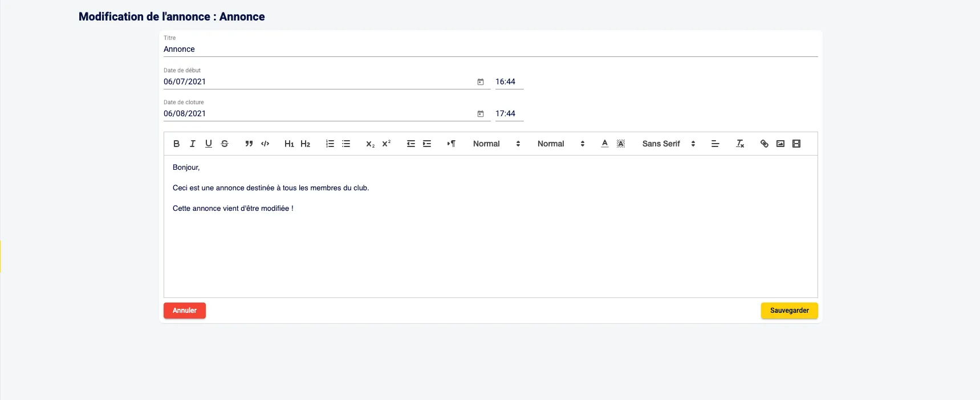Insert a hyperlink
This screenshot has height=400, width=980.
click(x=765, y=144)
